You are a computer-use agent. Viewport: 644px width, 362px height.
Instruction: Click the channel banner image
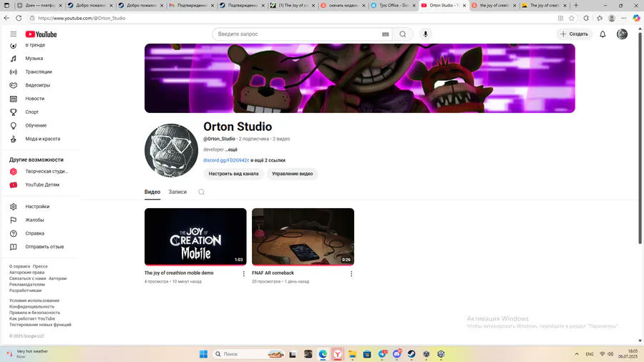coord(360,79)
